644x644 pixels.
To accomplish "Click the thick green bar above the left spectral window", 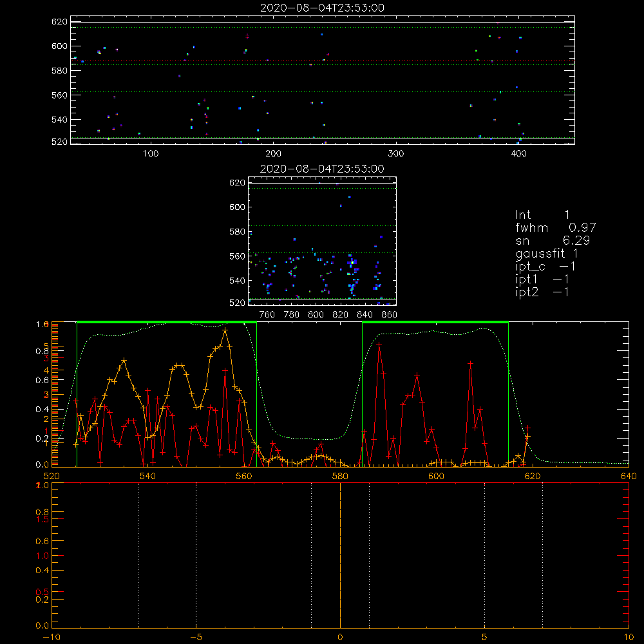I will pos(167,322).
